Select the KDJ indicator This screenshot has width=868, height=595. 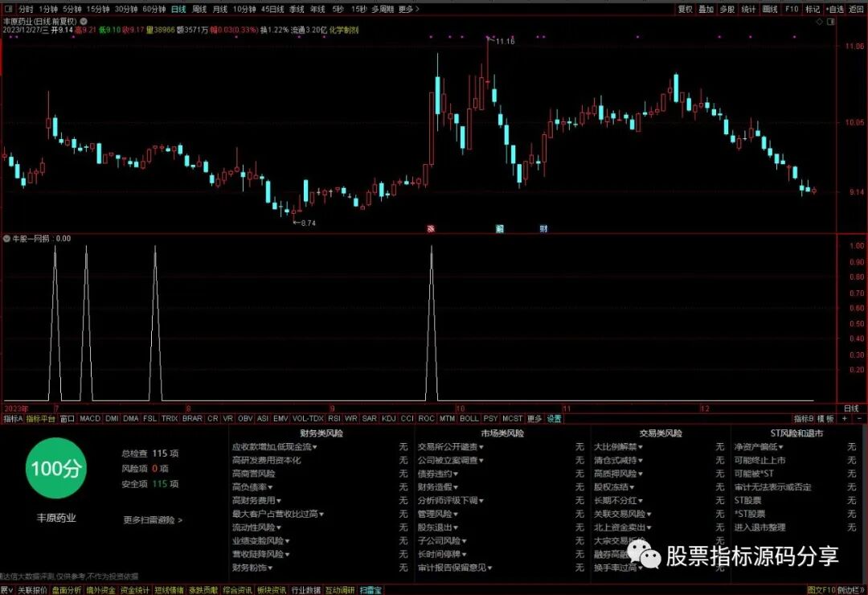[x=389, y=419]
